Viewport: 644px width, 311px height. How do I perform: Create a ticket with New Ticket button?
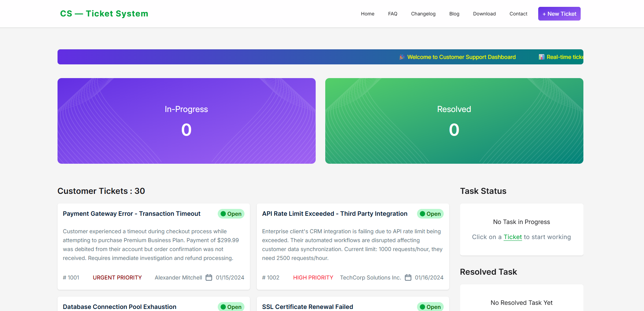coord(559,14)
